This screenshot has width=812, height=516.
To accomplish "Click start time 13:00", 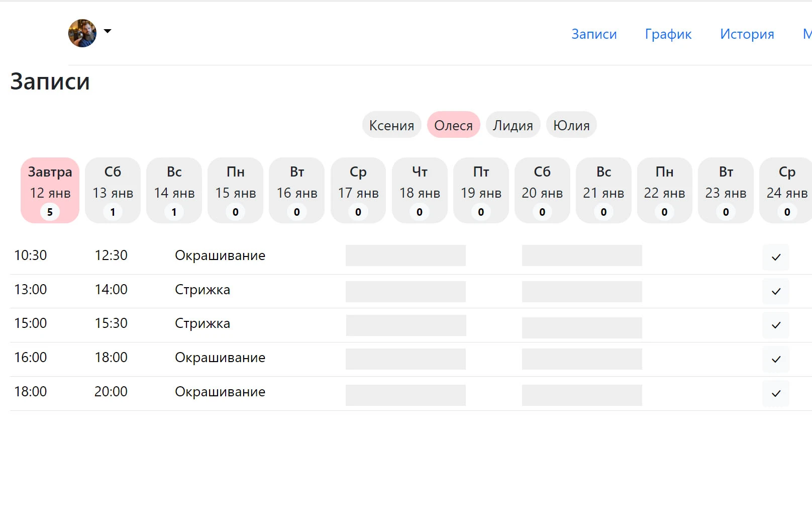I will (31, 290).
